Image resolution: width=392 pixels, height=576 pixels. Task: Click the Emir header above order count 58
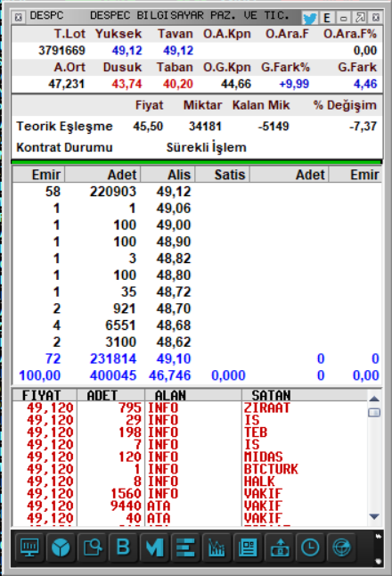(x=39, y=175)
